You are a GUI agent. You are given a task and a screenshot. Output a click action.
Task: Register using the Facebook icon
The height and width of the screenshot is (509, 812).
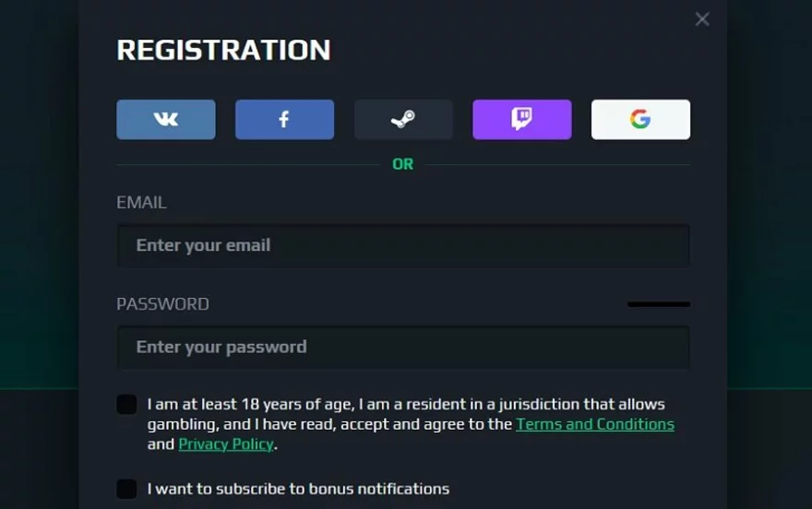284,120
